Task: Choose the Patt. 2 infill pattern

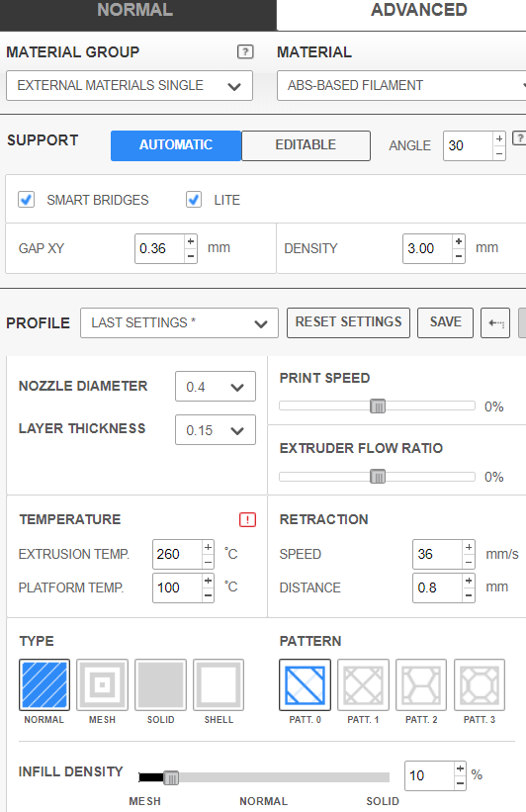Action: click(x=421, y=684)
